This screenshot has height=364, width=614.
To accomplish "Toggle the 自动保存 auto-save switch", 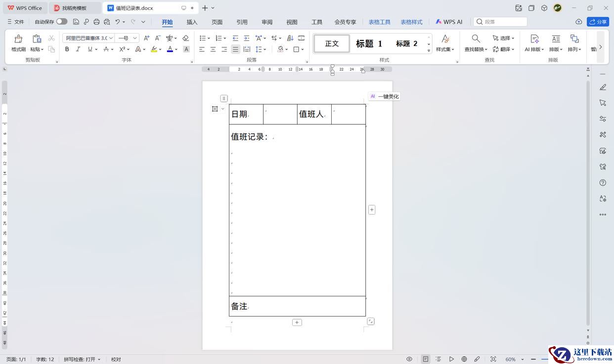I will point(61,22).
